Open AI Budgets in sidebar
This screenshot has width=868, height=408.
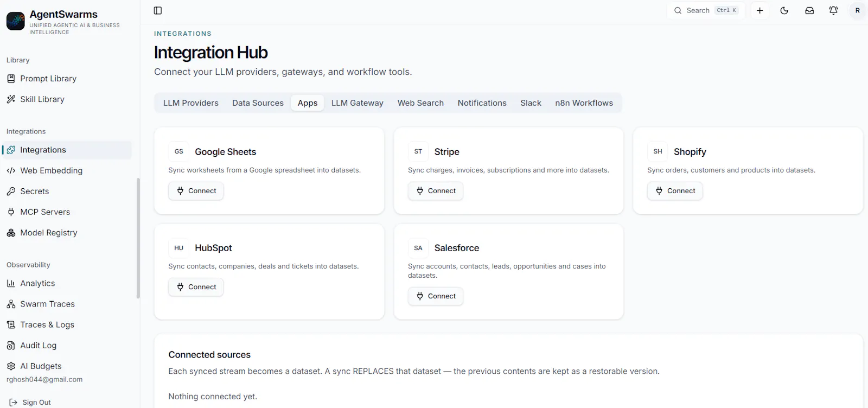[x=67, y=366]
